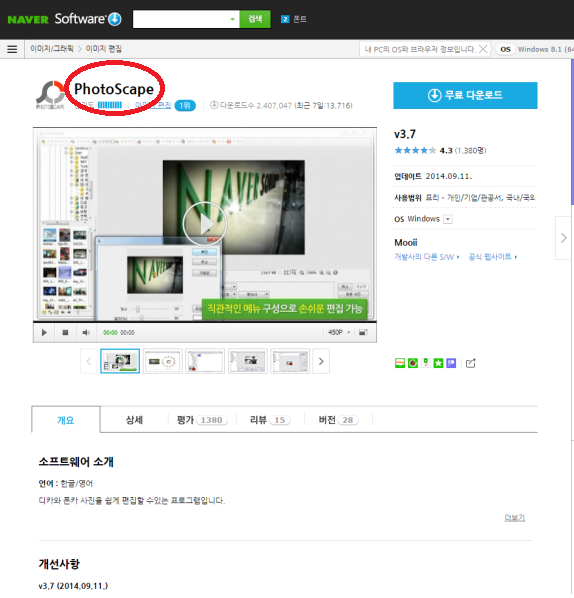This screenshot has height=598, width=574.
Task: Share via the green pencil blog icon
Action: pyautogui.click(x=426, y=363)
